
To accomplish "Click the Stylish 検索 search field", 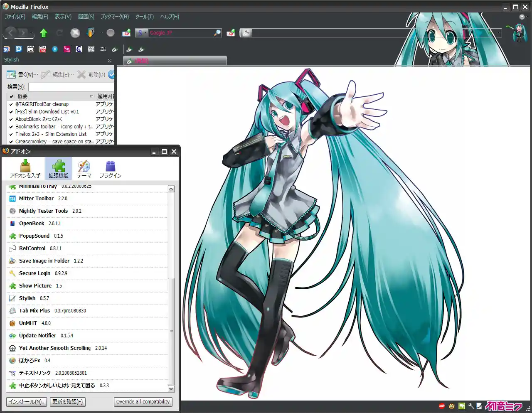I will point(71,87).
